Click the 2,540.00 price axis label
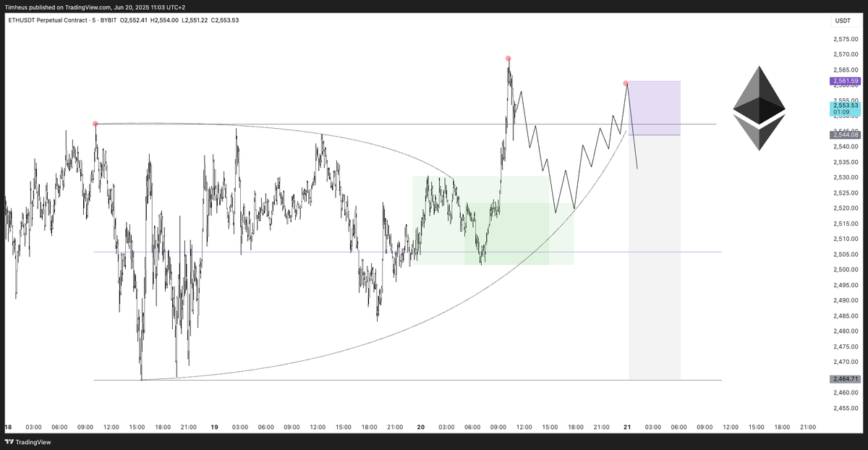The height and width of the screenshot is (450, 868). pyautogui.click(x=846, y=147)
